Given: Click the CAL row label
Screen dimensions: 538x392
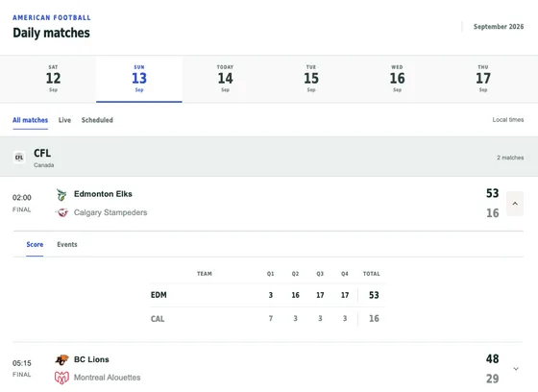Looking at the screenshot, I should (158, 319).
